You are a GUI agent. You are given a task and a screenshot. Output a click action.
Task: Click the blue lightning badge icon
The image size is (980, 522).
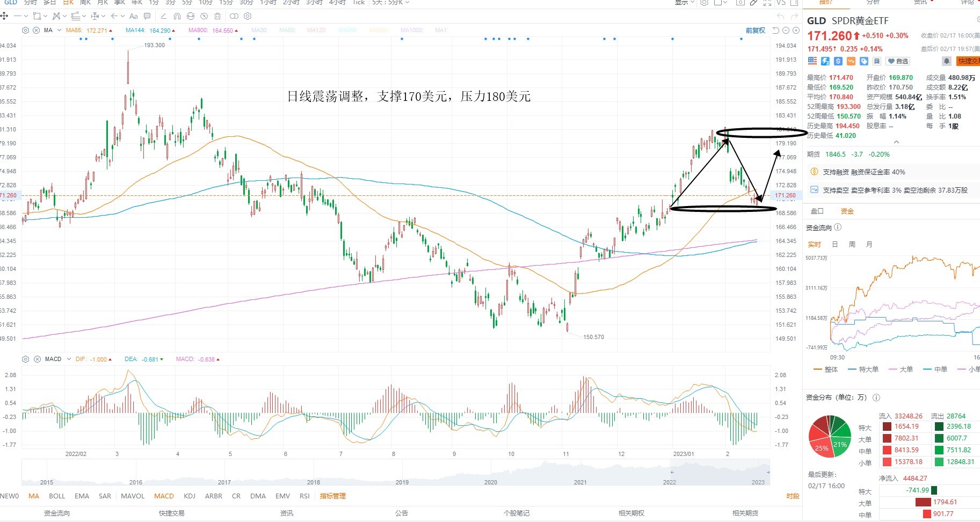pos(825,61)
